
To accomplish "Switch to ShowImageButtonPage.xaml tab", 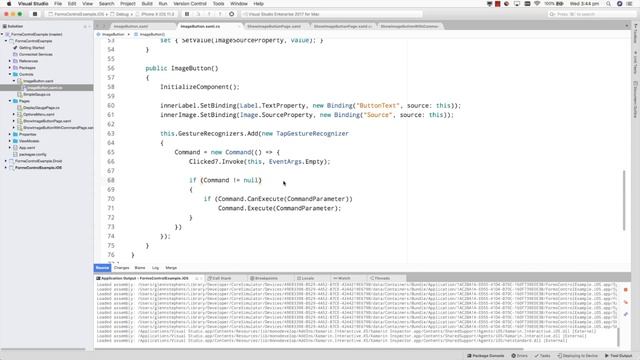I will (274, 26).
